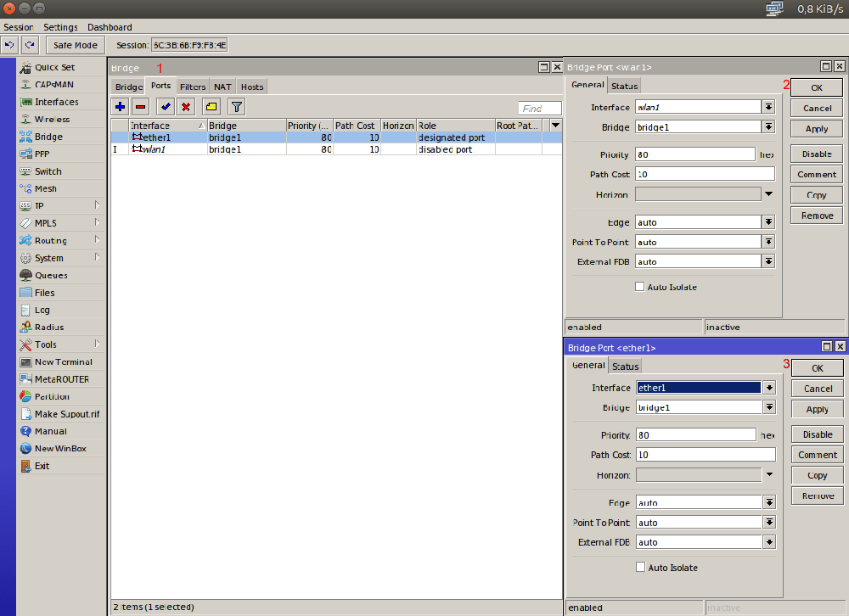Toggle the Safe Mode button
The width and height of the screenshot is (849, 616).
(76, 45)
